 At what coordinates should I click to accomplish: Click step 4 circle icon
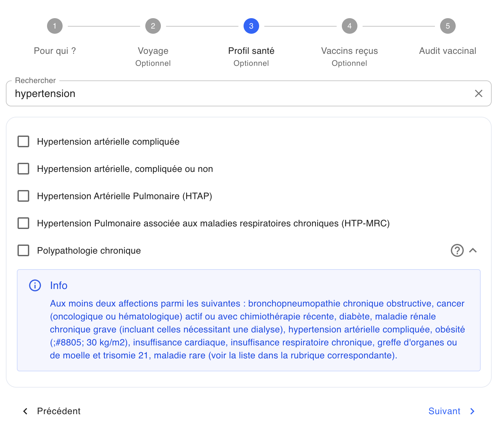tap(350, 26)
